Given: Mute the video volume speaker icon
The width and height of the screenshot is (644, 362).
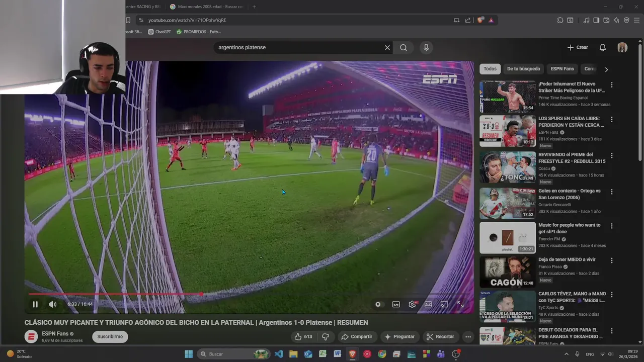Looking at the screenshot, I should (x=52, y=304).
